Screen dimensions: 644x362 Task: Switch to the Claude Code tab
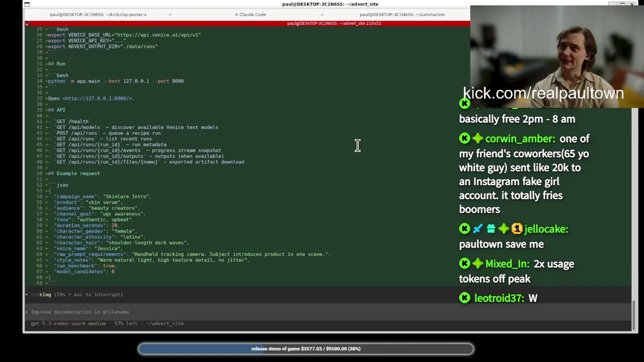click(251, 15)
